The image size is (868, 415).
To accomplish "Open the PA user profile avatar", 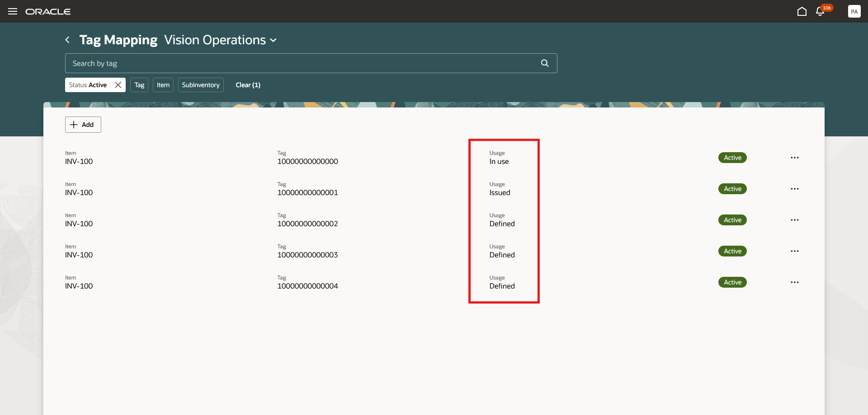I will 854,11.
